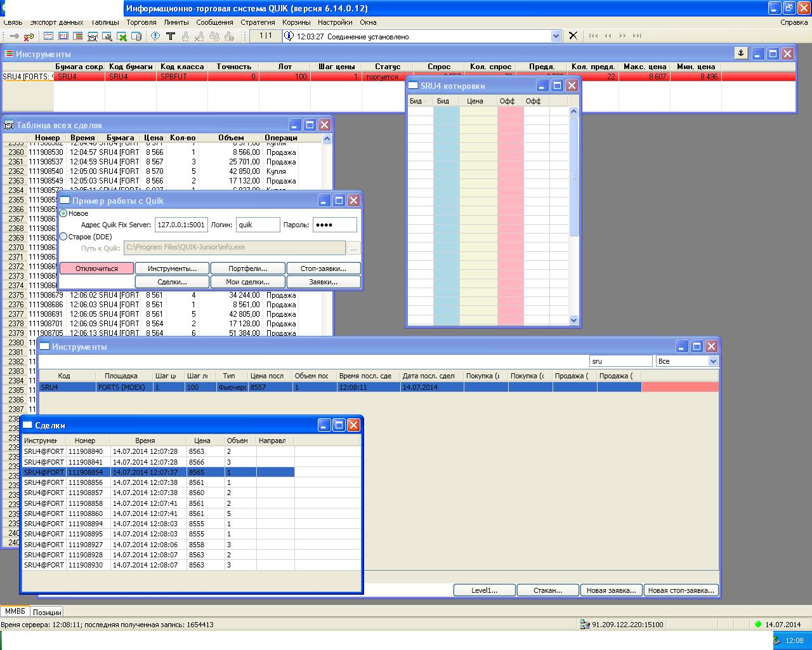Click the bold T transaction toolbar icon

point(170,36)
